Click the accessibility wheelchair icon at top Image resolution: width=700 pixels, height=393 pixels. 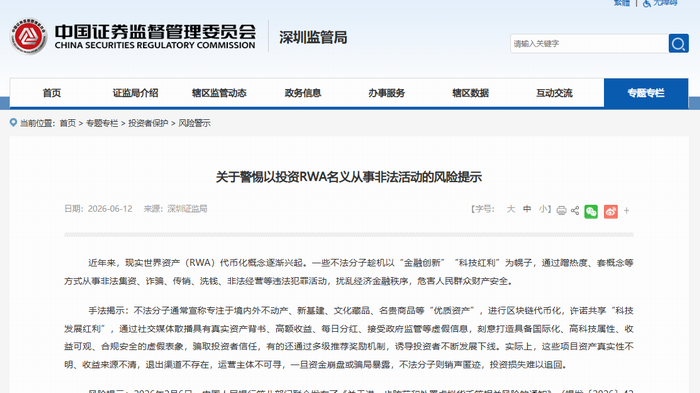(647, 3)
